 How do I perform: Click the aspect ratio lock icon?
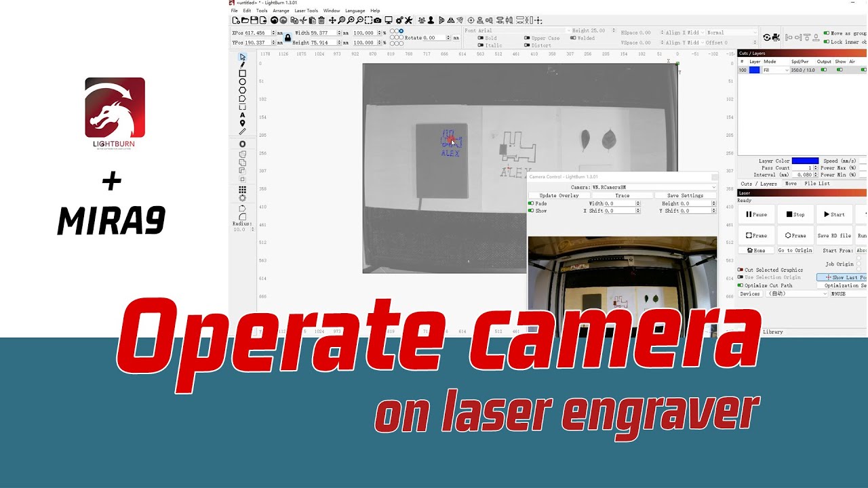tap(288, 37)
